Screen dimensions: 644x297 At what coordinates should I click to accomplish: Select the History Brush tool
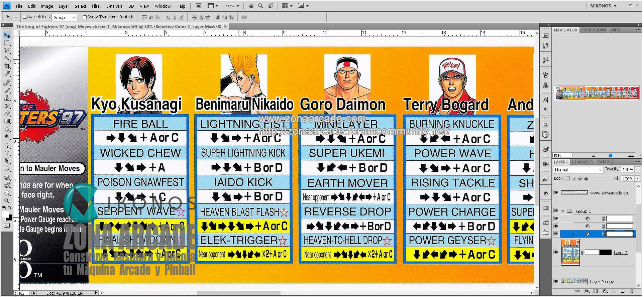point(7,106)
